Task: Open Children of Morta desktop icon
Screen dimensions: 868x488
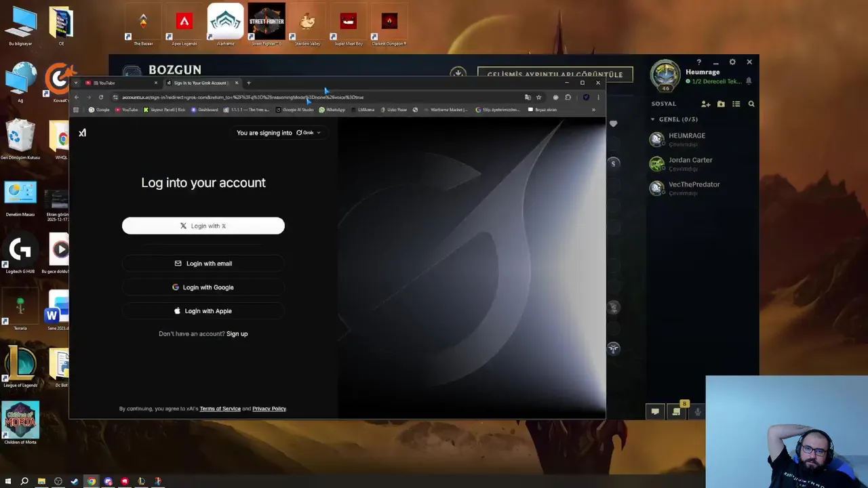Action: click(20, 424)
